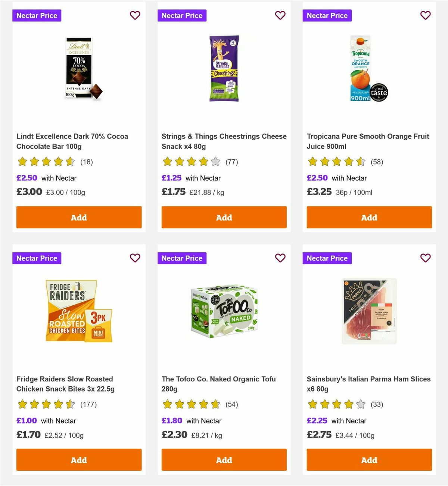Toggle the wishlist heart on Fridge Raiders
The image size is (448, 486).
[x=135, y=258]
